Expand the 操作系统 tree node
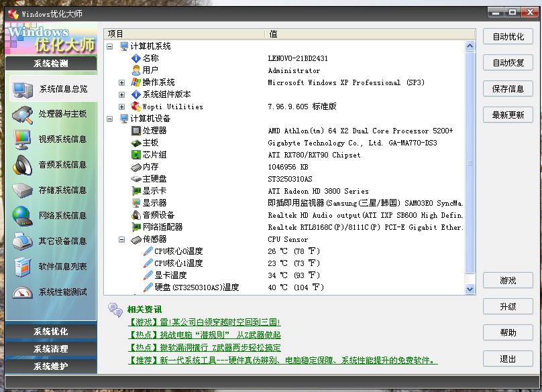This screenshot has width=542, height=392. (121, 82)
